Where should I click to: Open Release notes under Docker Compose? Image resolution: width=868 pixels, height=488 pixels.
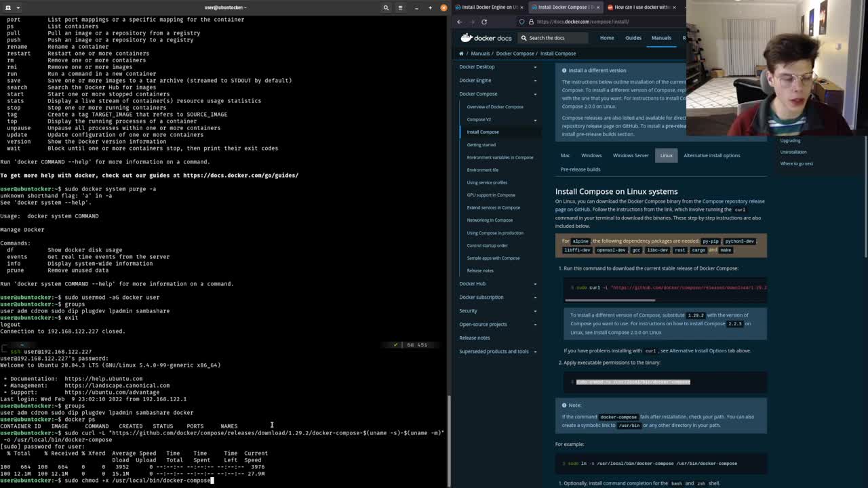[x=480, y=270]
